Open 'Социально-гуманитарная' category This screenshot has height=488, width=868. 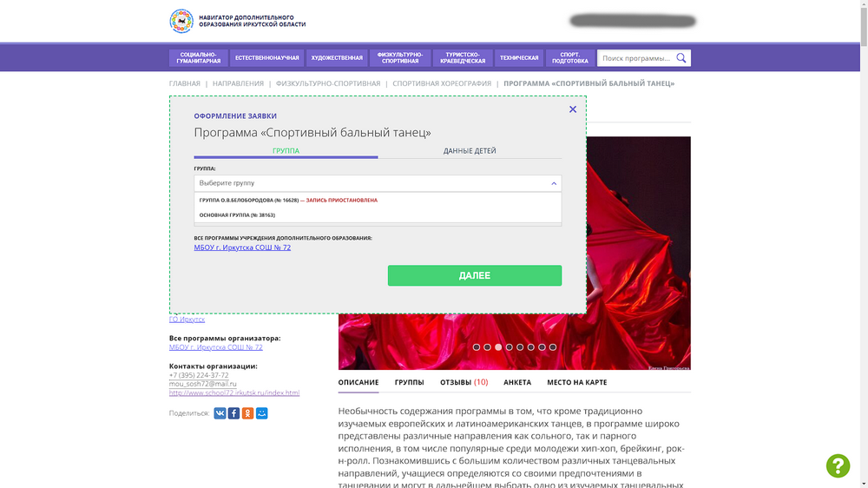(198, 58)
